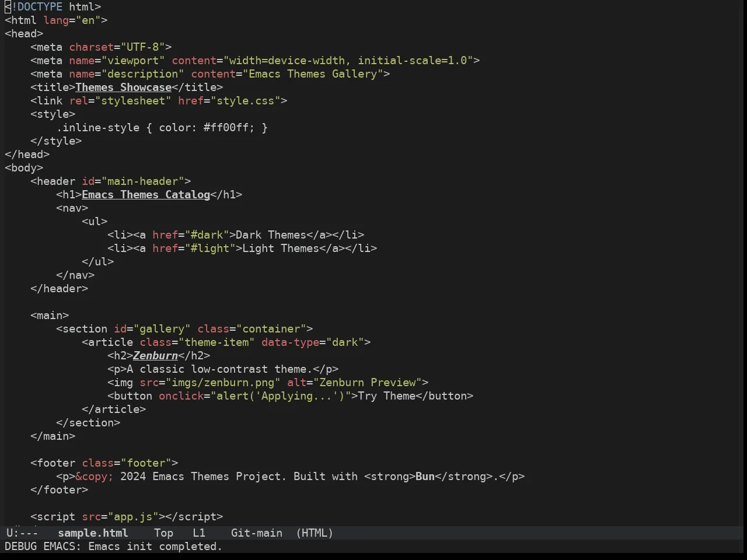Click the heading text 'Emacs Themes Catalog'

[146, 195]
